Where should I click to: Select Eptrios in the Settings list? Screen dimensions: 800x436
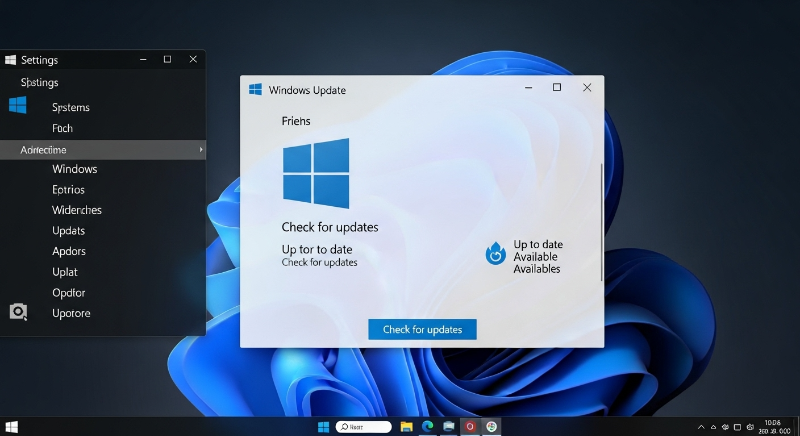68,190
